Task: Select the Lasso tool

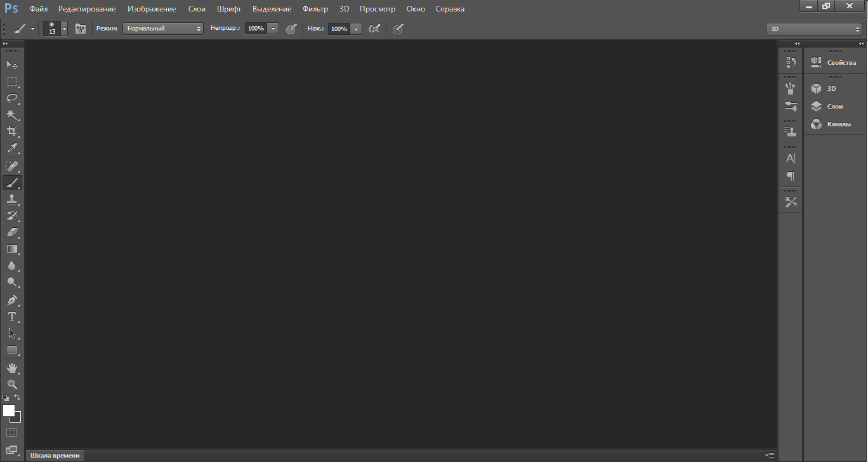Action: 12,98
